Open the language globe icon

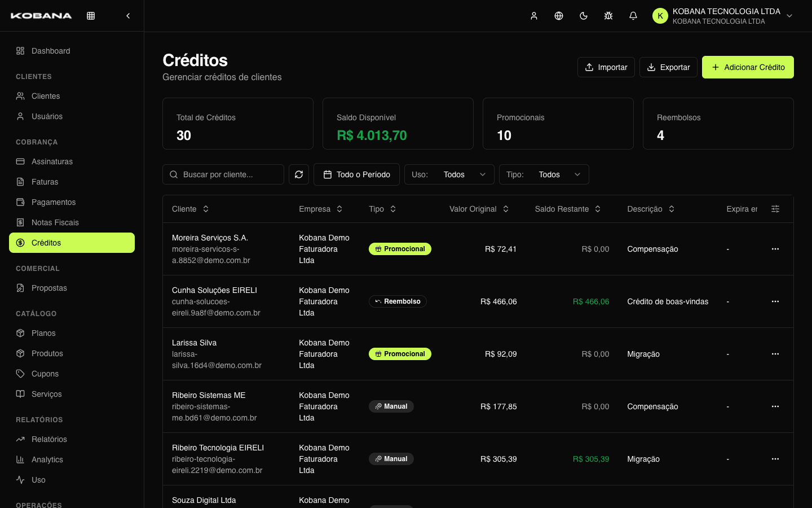pos(559,16)
